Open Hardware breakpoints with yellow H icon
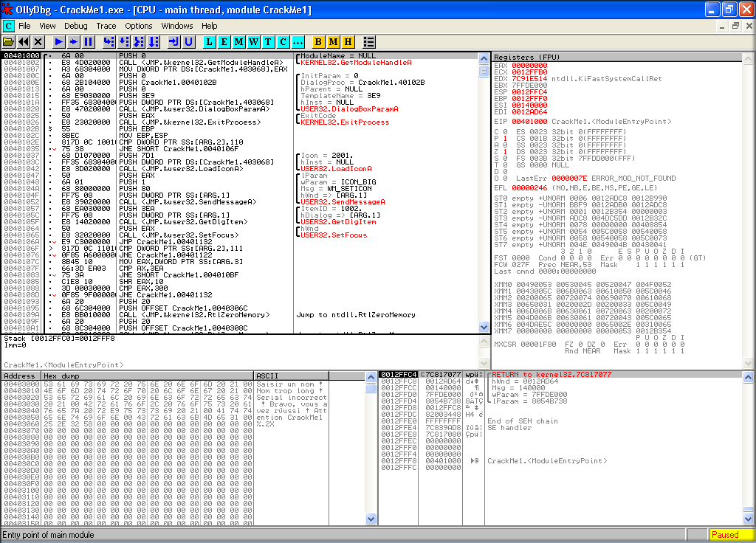This screenshot has width=756, height=543. click(x=348, y=42)
